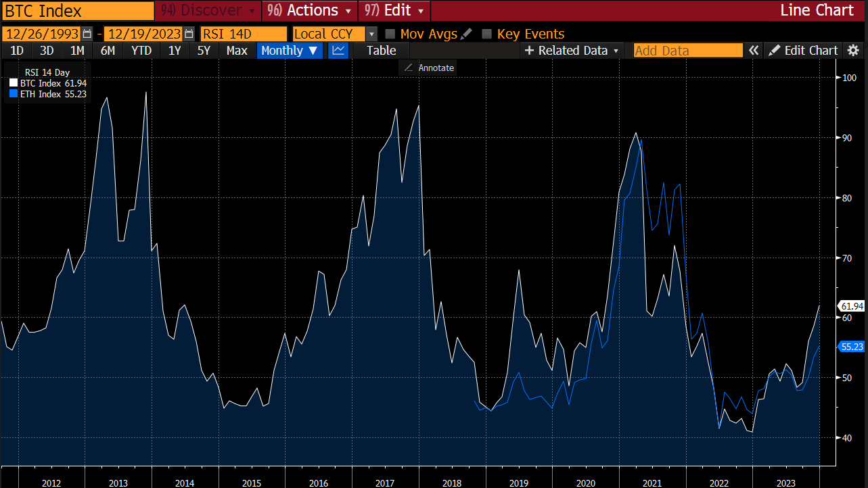Open the Monthly periodicity dropdown

click(x=290, y=51)
